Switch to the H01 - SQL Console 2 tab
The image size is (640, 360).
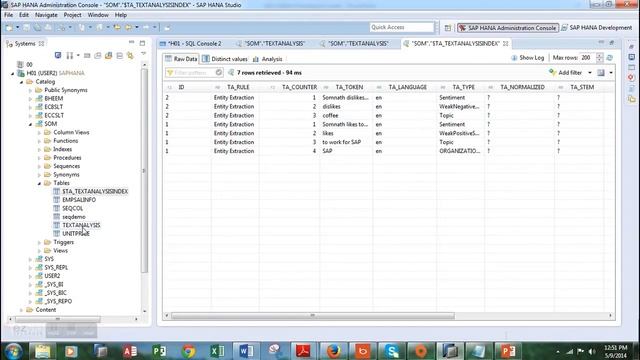point(191,43)
